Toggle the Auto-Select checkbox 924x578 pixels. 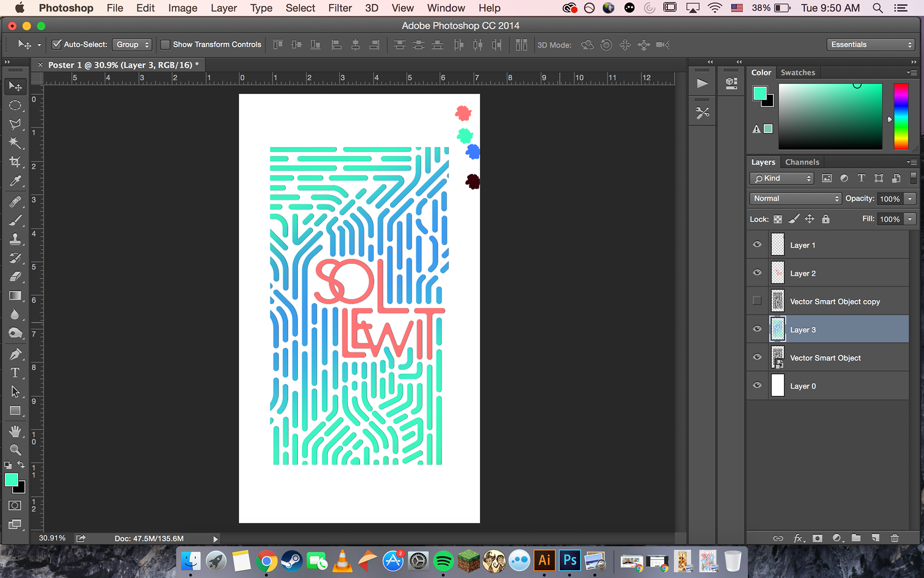(x=57, y=44)
